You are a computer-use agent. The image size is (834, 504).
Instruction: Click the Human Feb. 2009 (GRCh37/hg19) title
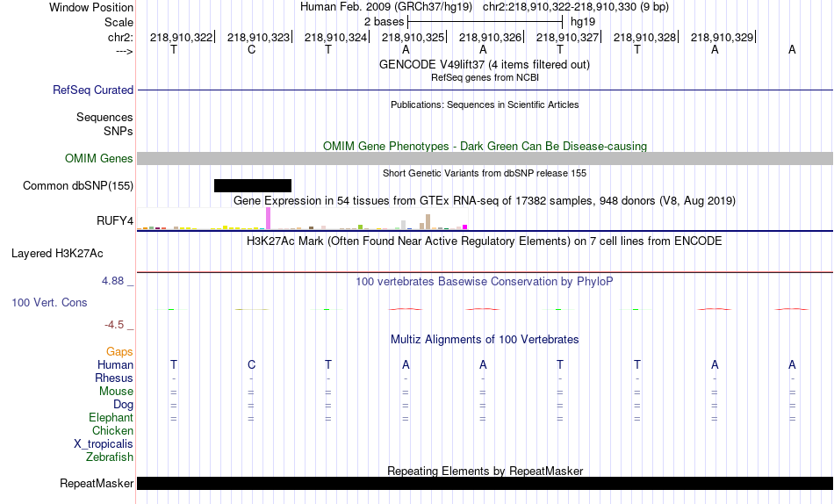(x=386, y=7)
